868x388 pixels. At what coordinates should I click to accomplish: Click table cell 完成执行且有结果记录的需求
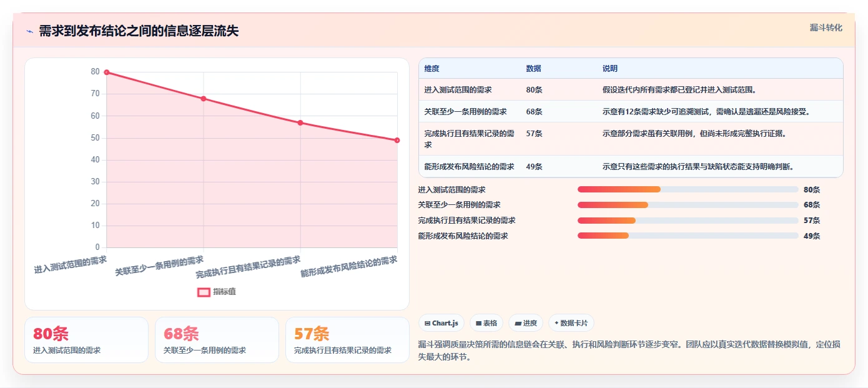470,139
